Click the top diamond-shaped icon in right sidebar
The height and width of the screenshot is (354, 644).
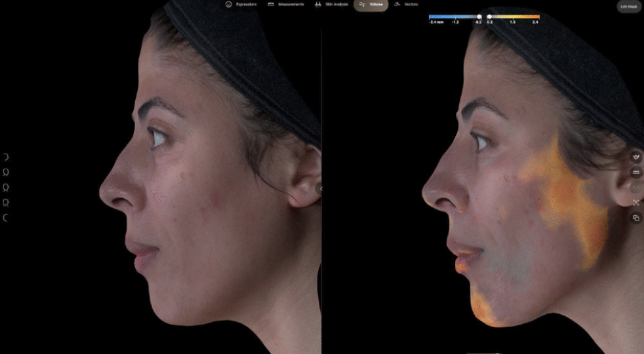(x=636, y=157)
